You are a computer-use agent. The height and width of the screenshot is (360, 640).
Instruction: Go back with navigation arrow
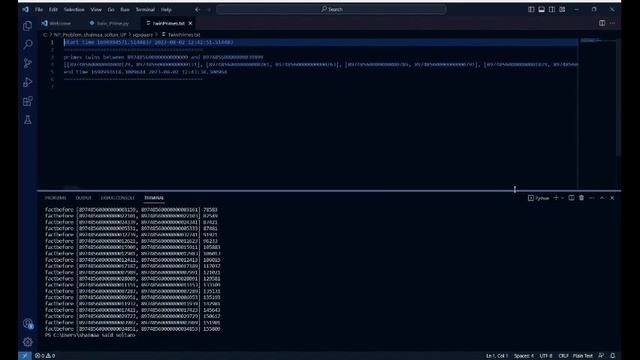click(x=198, y=9)
